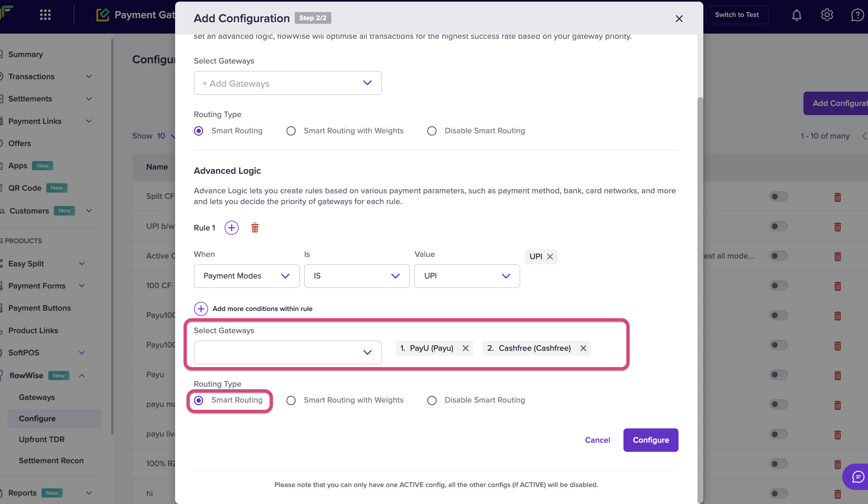Open the notifications bell
This screenshot has height=504, width=868.
coord(796,15)
